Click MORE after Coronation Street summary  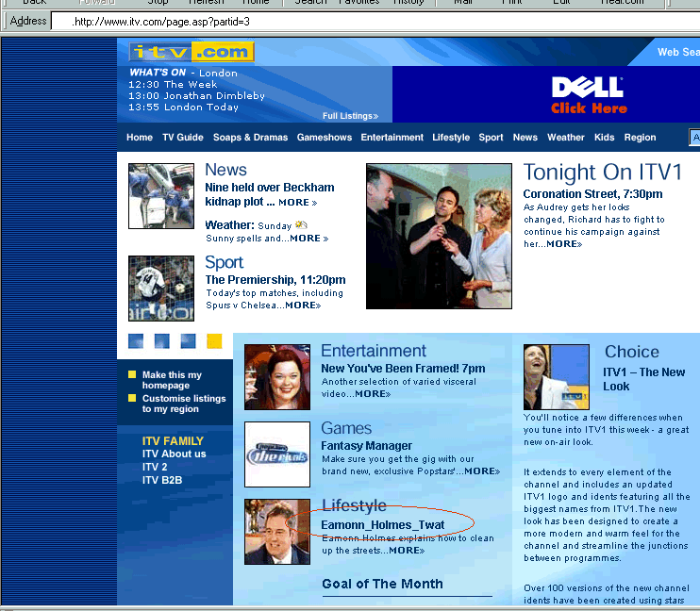click(564, 244)
